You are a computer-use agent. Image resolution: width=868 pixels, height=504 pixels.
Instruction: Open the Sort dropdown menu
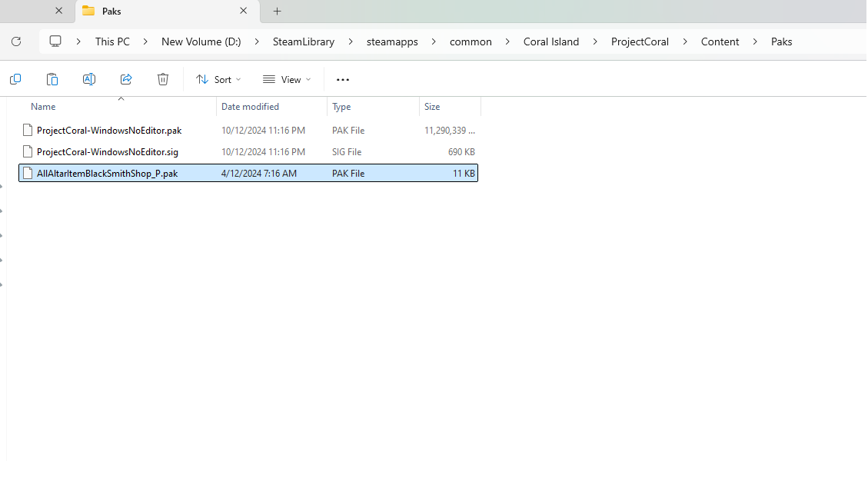point(218,80)
